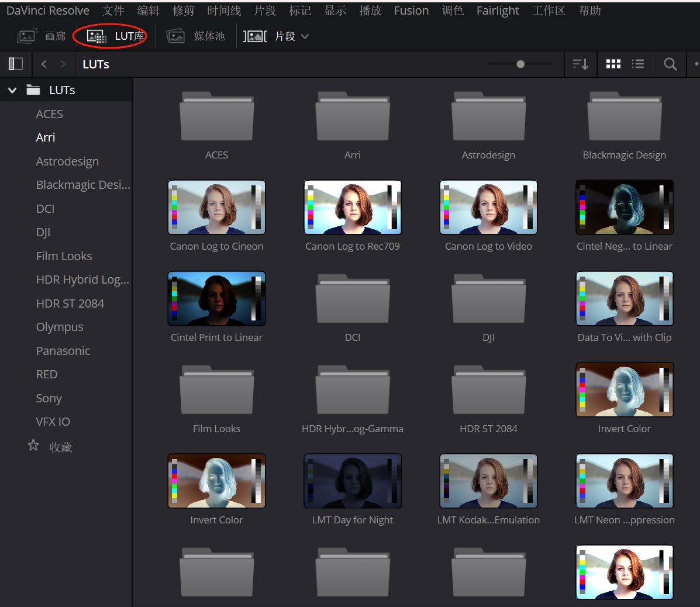Open the Fusion menu
Viewport: 700px width, 607px height.
click(x=411, y=11)
